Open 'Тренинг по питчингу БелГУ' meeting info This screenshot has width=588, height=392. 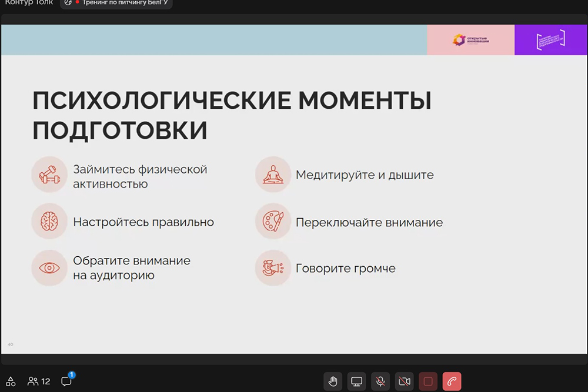[116, 3]
